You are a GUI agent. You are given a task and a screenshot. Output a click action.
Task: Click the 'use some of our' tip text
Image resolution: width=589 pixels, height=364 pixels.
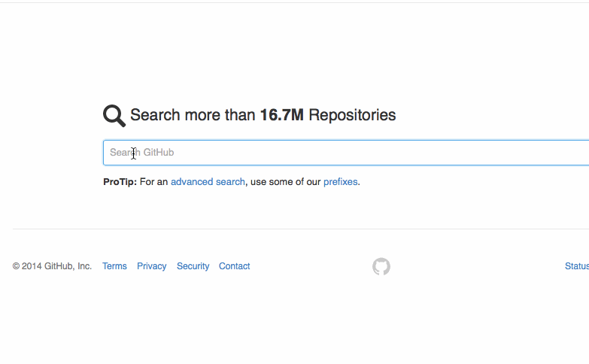(286, 182)
